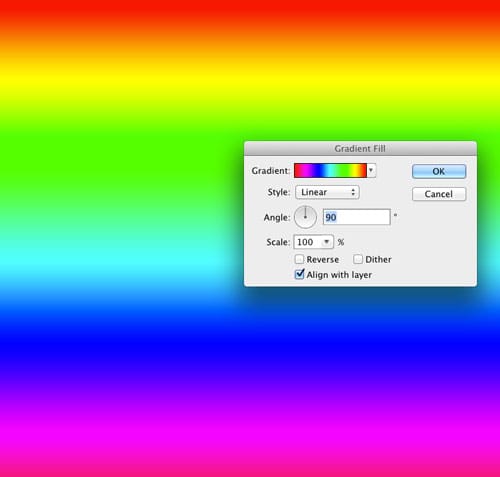
Task: Click the Gradient label text
Action: [x=271, y=171]
